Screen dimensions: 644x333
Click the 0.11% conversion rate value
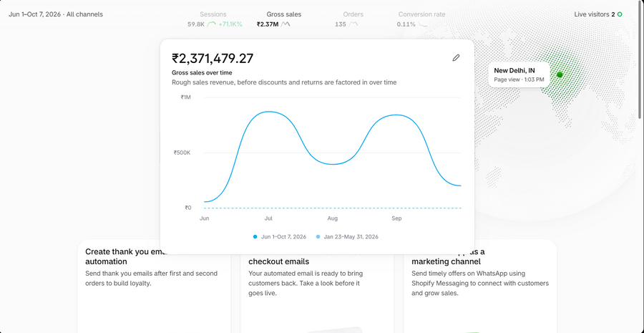(x=406, y=24)
